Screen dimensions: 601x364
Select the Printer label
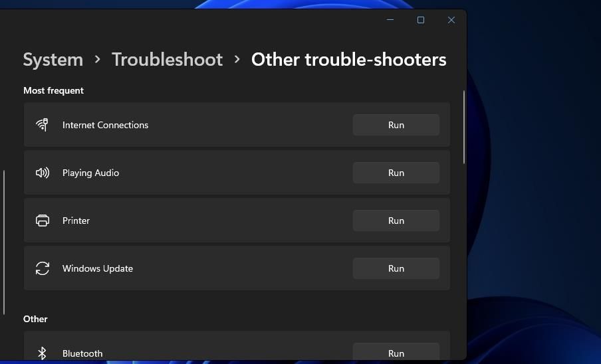[x=76, y=221]
